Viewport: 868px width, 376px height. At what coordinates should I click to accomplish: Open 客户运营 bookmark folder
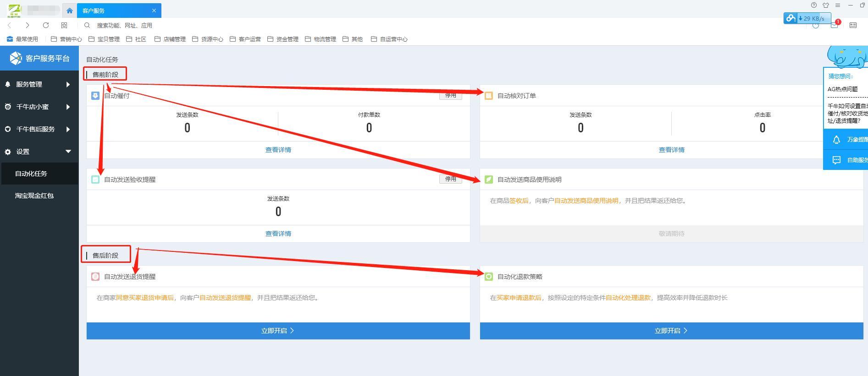tap(245, 39)
